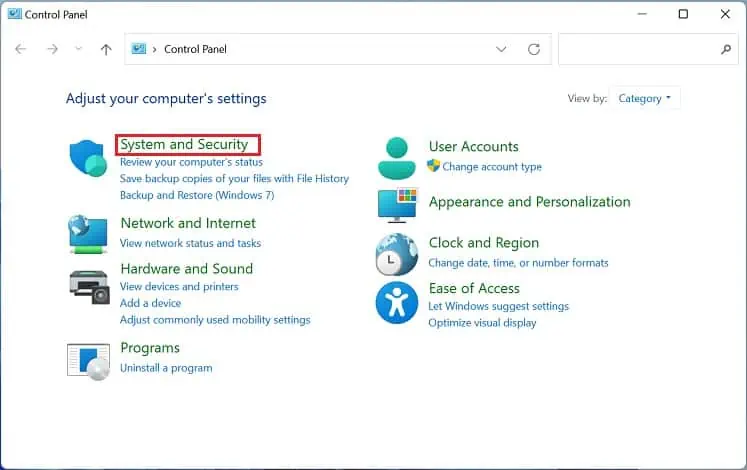
Task: Open Save backup copies with File History
Action: click(x=234, y=179)
